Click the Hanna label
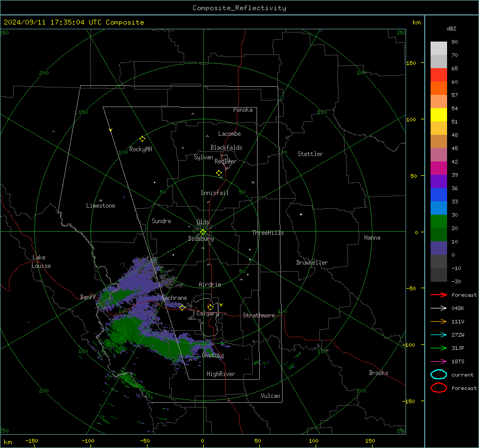 (x=372, y=238)
